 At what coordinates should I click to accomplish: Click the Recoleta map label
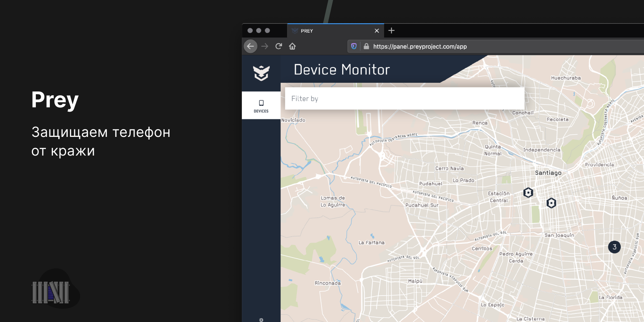[558, 119]
